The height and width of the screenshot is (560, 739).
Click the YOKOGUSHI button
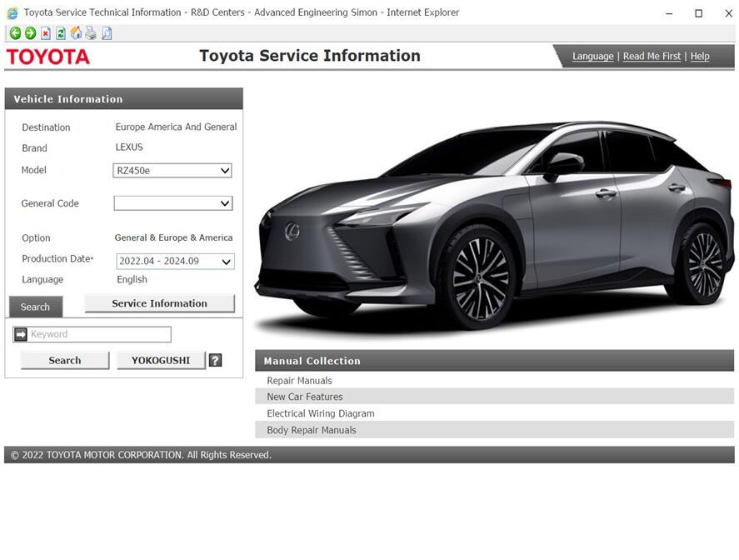(161, 360)
